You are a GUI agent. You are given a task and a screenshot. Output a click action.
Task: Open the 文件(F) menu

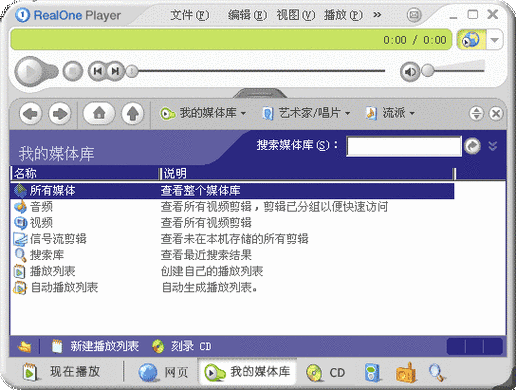click(x=190, y=15)
